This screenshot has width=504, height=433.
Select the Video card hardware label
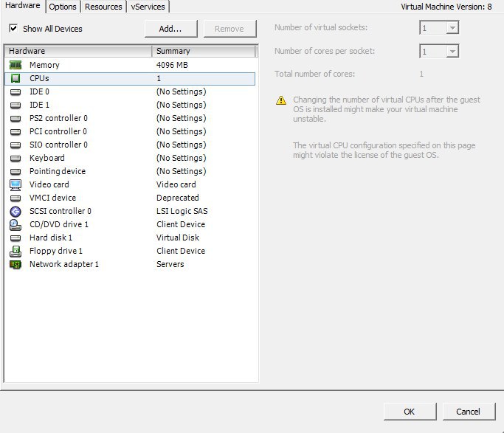tap(49, 184)
